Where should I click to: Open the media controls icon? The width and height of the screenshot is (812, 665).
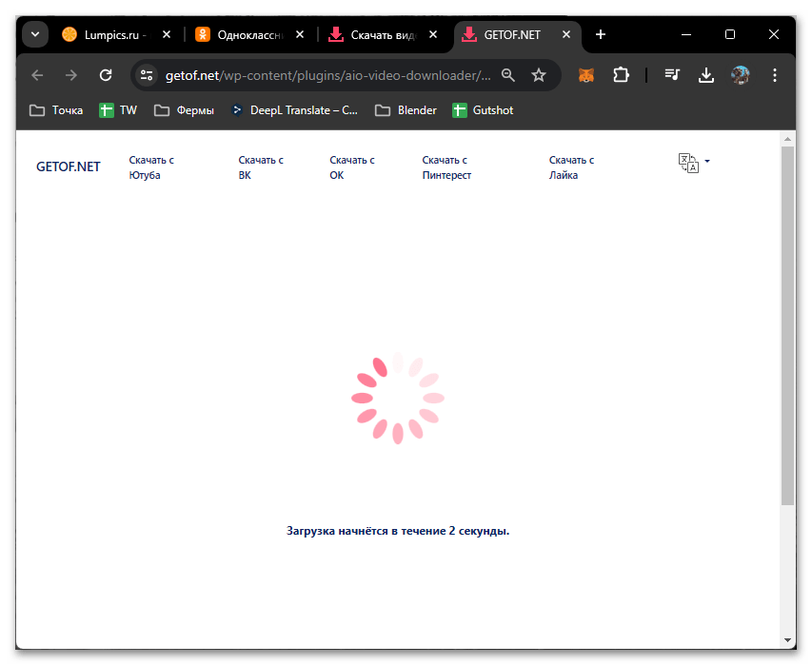(x=672, y=74)
